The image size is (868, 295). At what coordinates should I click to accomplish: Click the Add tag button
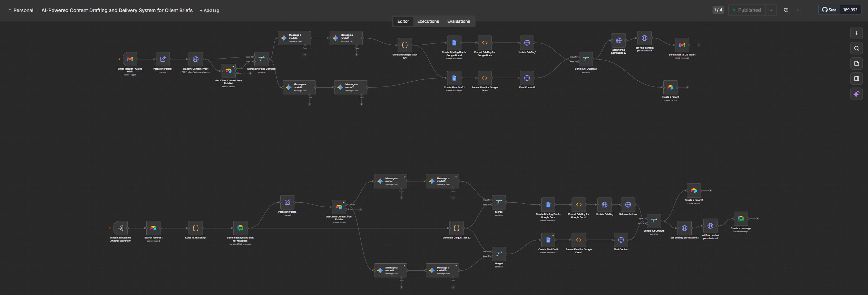pos(209,10)
